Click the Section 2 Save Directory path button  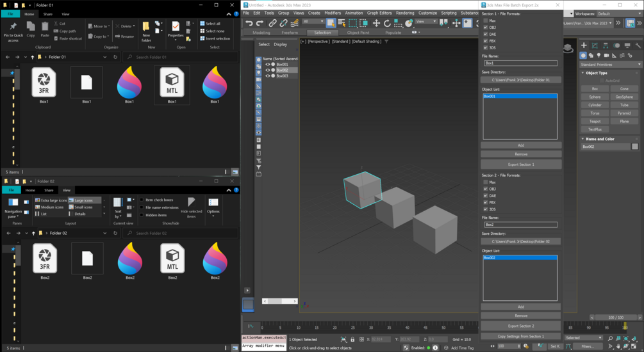coord(520,241)
